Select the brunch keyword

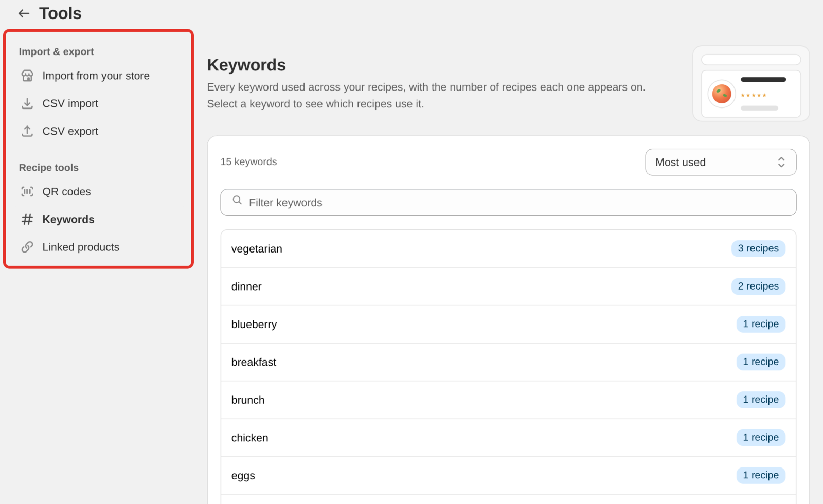tap(508, 400)
